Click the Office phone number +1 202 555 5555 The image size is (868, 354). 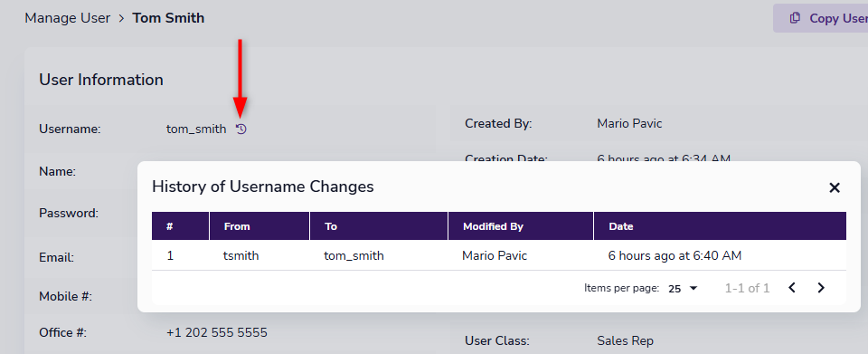217,333
